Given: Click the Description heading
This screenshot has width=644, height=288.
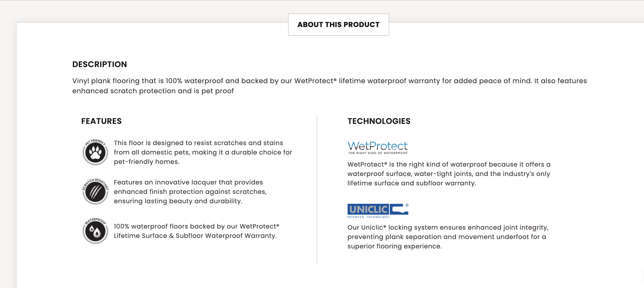Looking at the screenshot, I should (99, 64).
